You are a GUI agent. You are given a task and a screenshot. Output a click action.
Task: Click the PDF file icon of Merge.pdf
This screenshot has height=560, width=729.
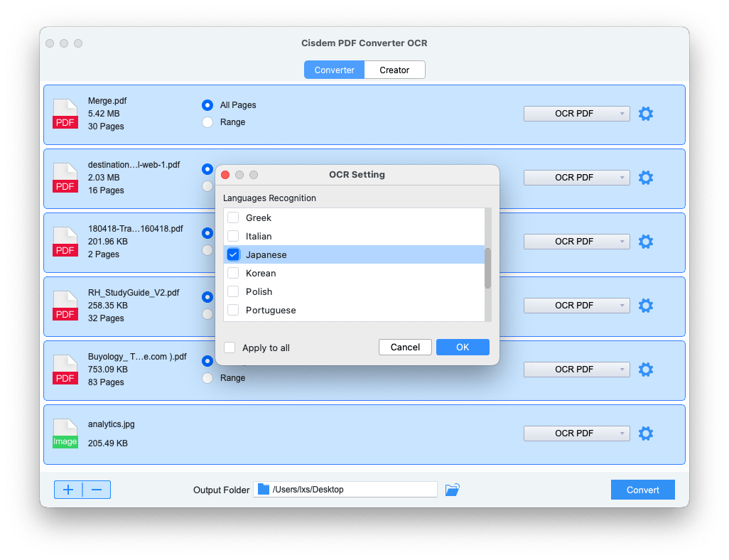click(65, 114)
